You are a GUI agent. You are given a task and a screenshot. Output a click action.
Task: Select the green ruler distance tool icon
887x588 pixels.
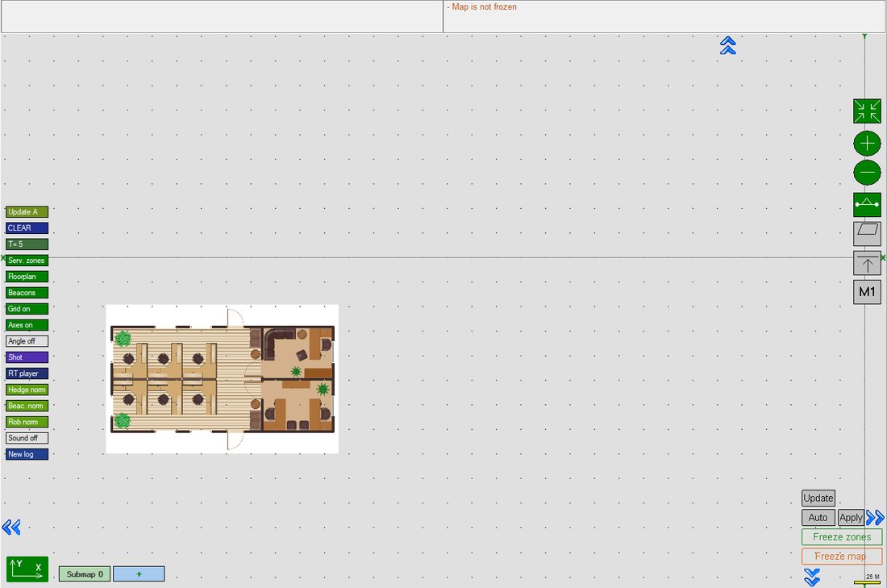(867, 204)
